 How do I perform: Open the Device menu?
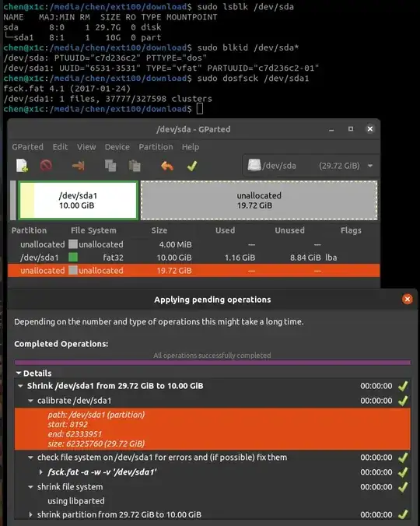point(117,147)
